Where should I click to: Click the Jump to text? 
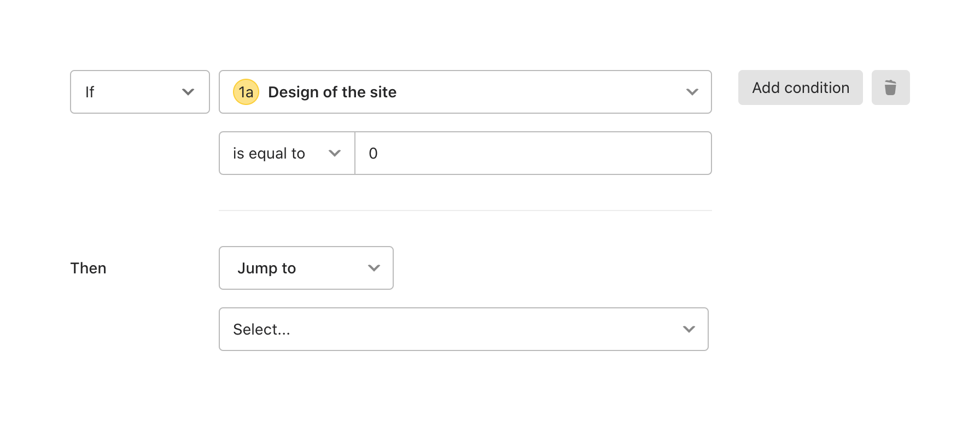(x=266, y=268)
